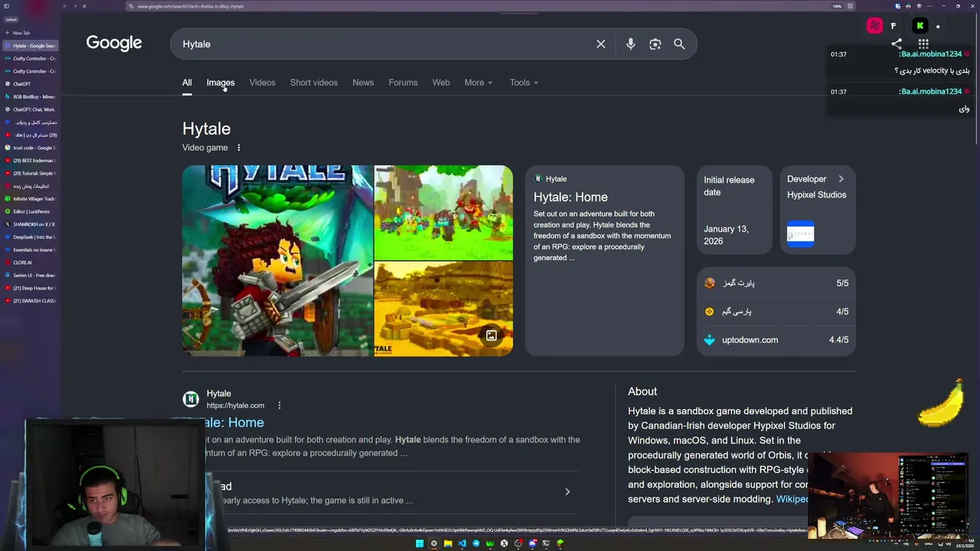Open Visual Studio Code from the taskbar
The width and height of the screenshot is (980, 551).
click(x=462, y=543)
